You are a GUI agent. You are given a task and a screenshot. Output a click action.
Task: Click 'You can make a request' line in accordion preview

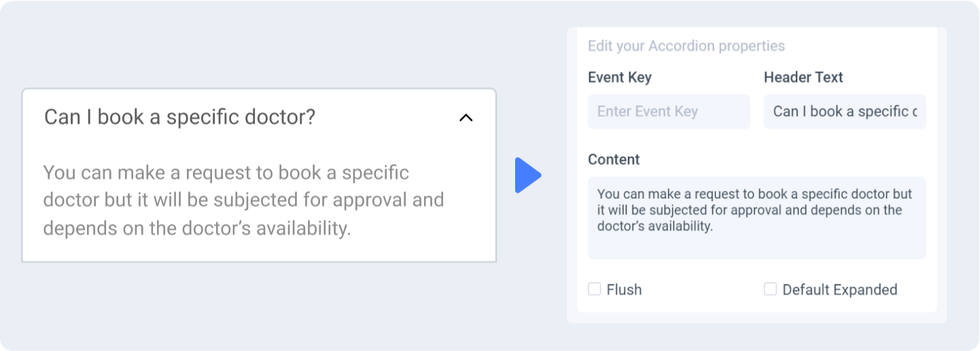226,172
